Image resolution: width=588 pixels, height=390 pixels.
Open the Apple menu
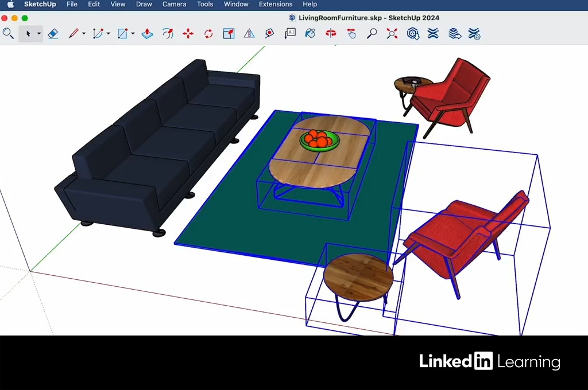10,4
